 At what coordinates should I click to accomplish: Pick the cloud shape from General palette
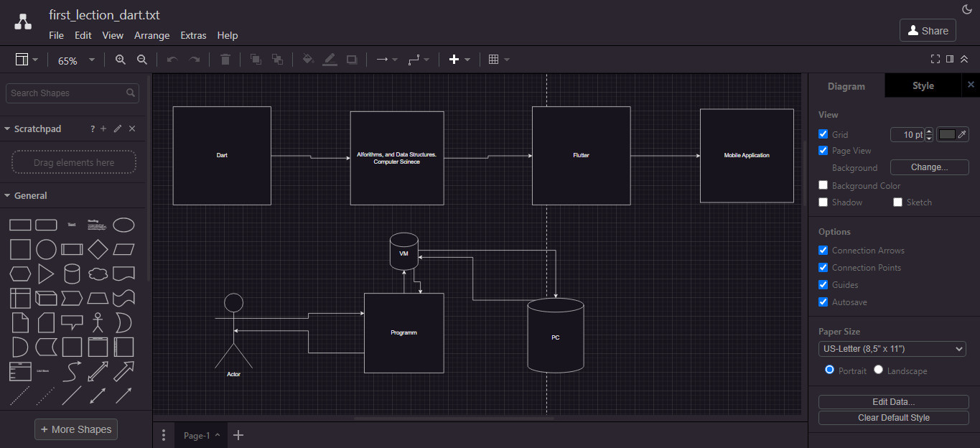pos(98,274)
